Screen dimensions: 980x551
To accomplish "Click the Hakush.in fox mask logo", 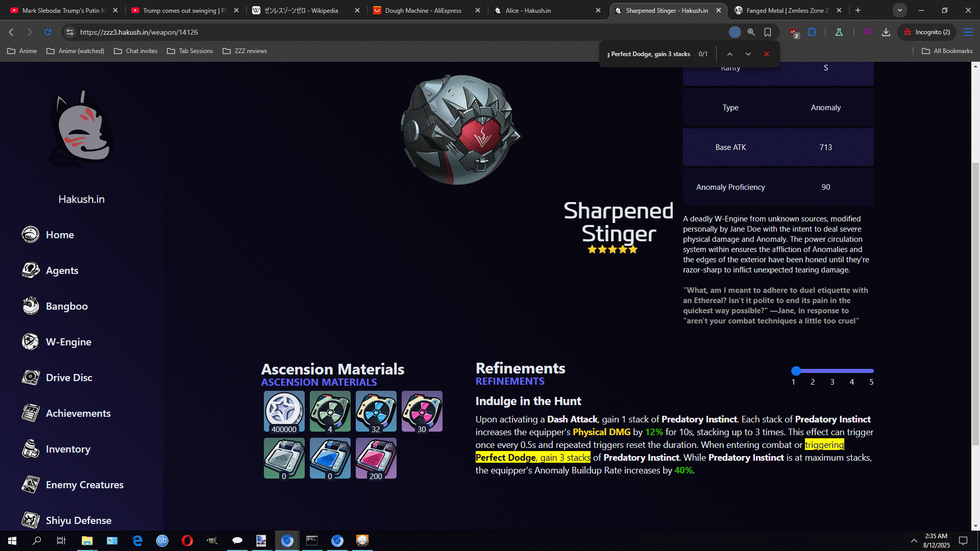I will (82, 130).
